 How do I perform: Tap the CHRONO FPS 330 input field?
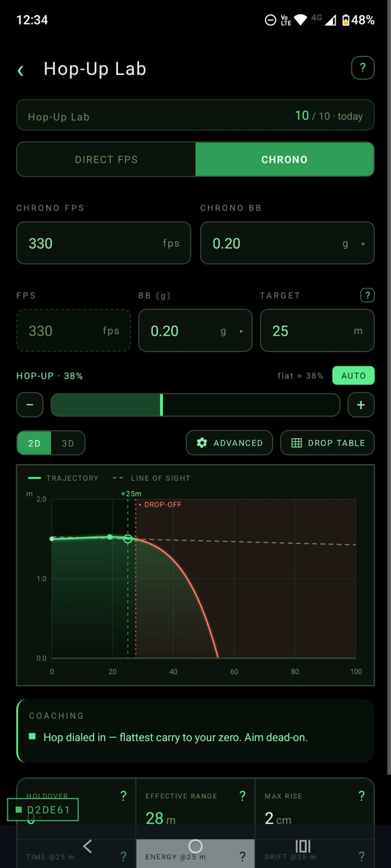coord(104,243)
